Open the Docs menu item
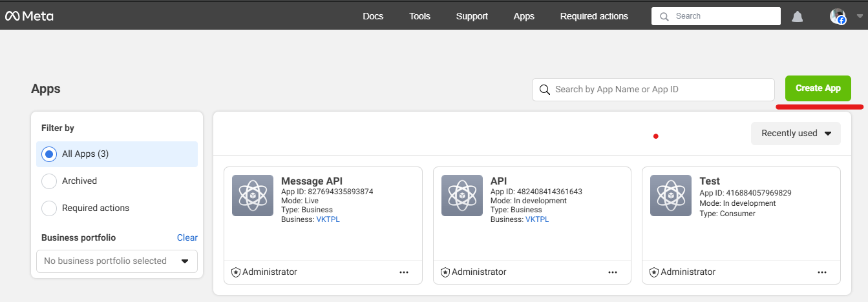 373,16
